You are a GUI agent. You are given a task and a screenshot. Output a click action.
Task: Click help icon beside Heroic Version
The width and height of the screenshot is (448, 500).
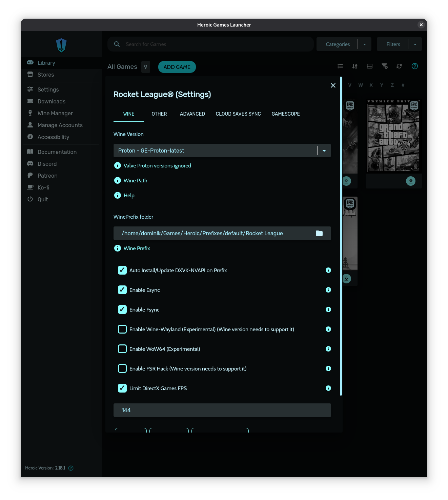point(71,468)
